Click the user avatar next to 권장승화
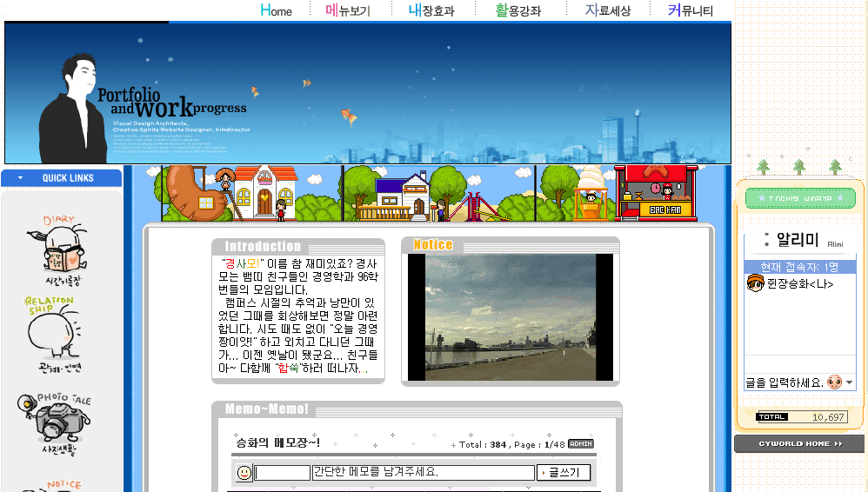The image size is (868, 492). (x=755, y=283)
